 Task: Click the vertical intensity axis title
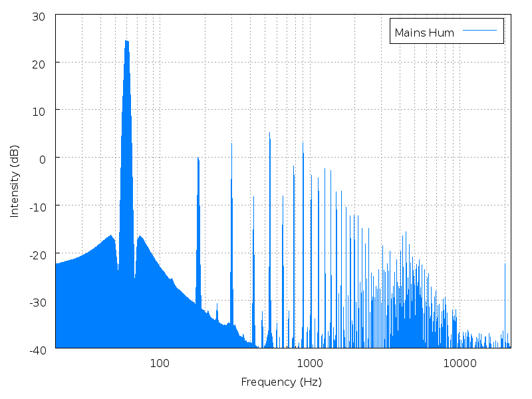click(x=15, y=178)
